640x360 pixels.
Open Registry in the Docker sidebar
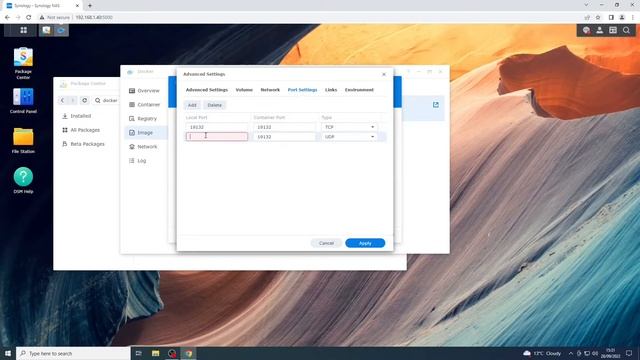point(144,118)
